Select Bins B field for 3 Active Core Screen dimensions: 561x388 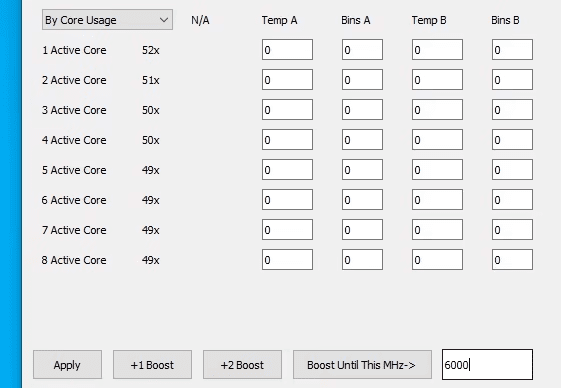pyautogui.click(x=512, y=110)
